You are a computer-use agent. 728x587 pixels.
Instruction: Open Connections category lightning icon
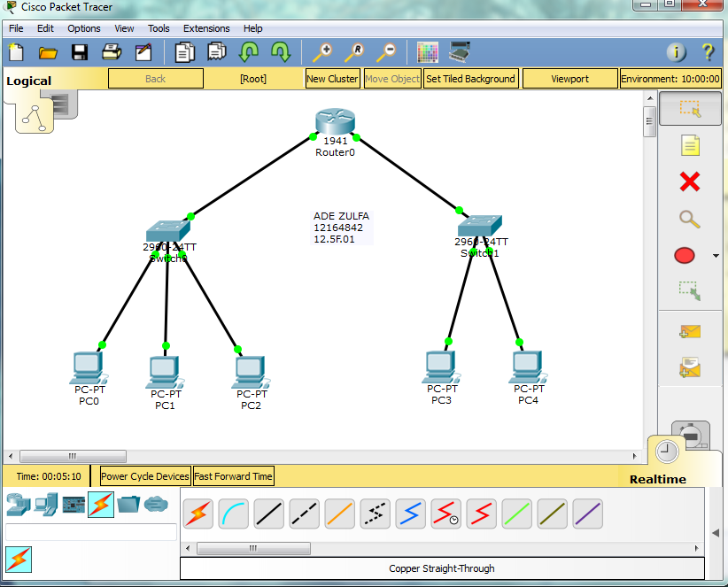tap(101, 505)
